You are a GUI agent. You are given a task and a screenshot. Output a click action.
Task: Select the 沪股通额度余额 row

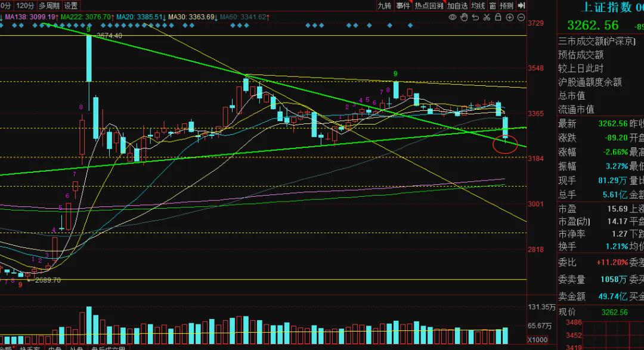590,82
